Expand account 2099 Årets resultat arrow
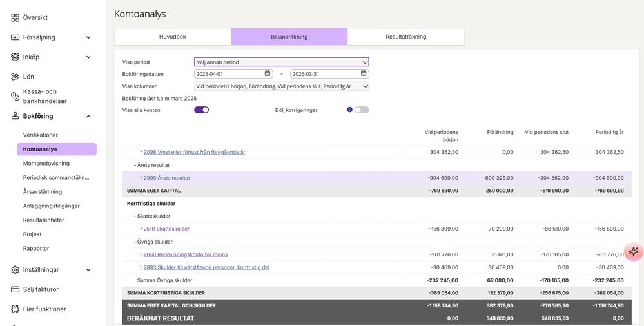The image size is (644, 326). [x=141, y=178]
